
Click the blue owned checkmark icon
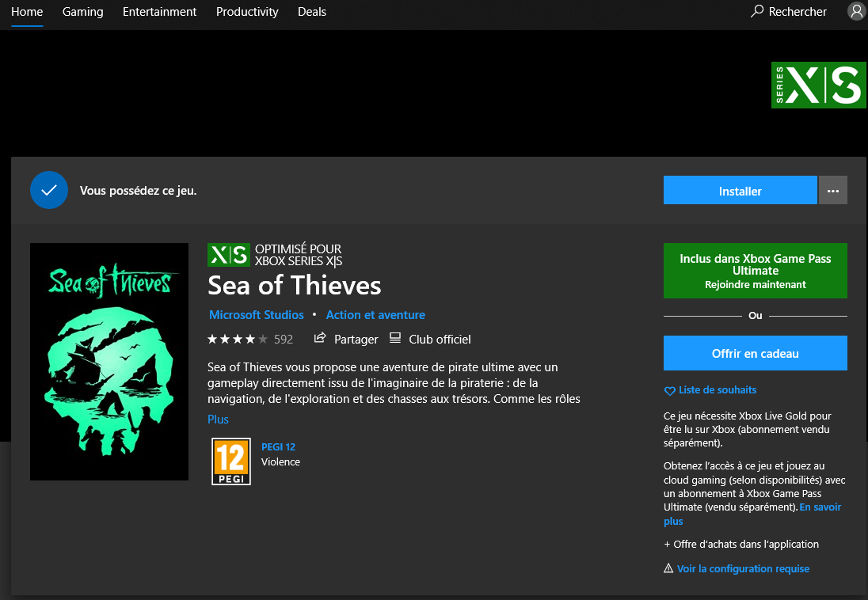coord(49,190)
